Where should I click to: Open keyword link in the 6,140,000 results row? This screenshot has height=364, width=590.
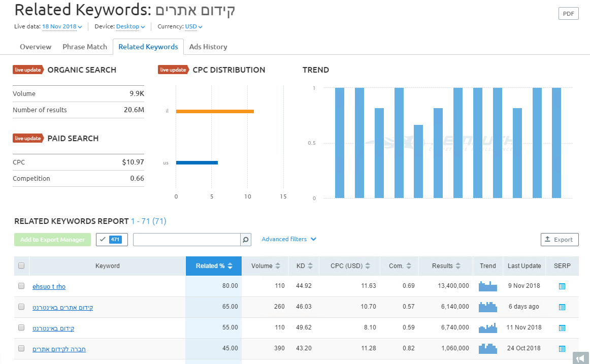[x=63, y=308]
